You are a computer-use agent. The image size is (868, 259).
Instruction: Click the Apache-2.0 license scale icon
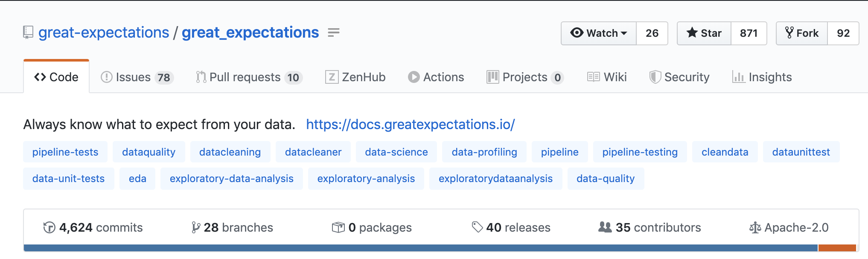(x=755, y=227)
